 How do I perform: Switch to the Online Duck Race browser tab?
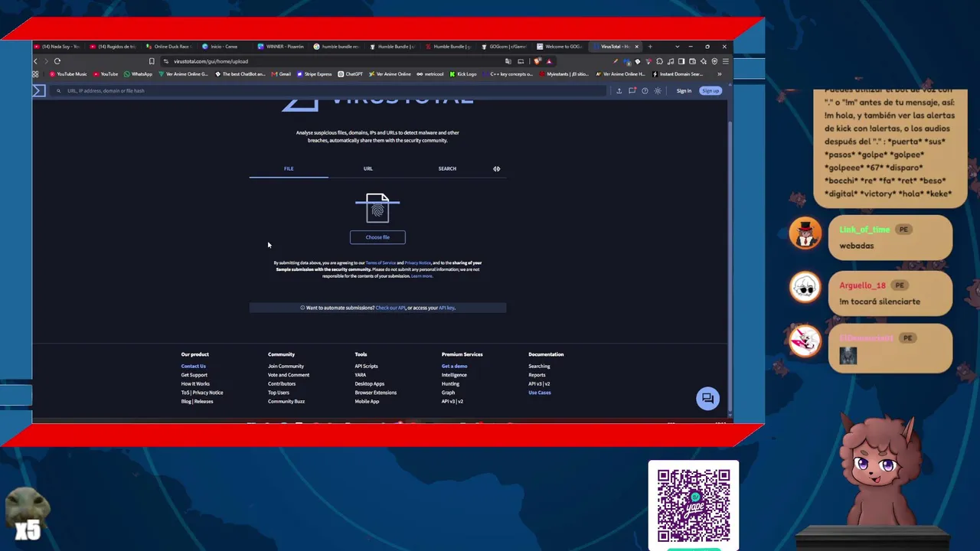coord(169,47)
